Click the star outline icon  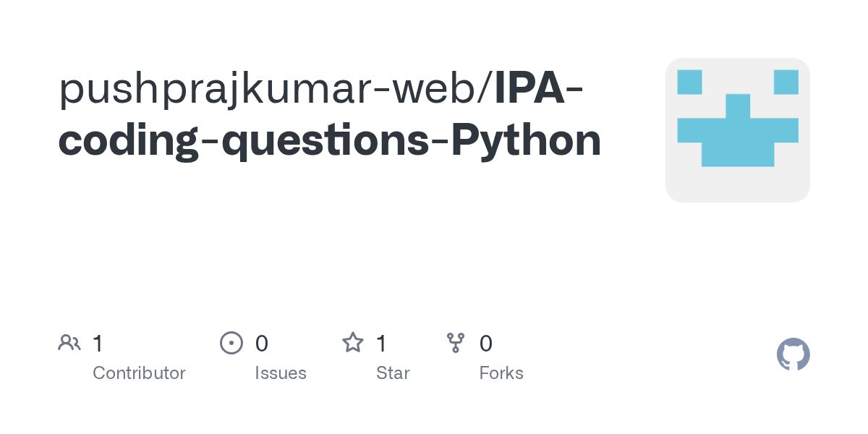tap(353, 343)
